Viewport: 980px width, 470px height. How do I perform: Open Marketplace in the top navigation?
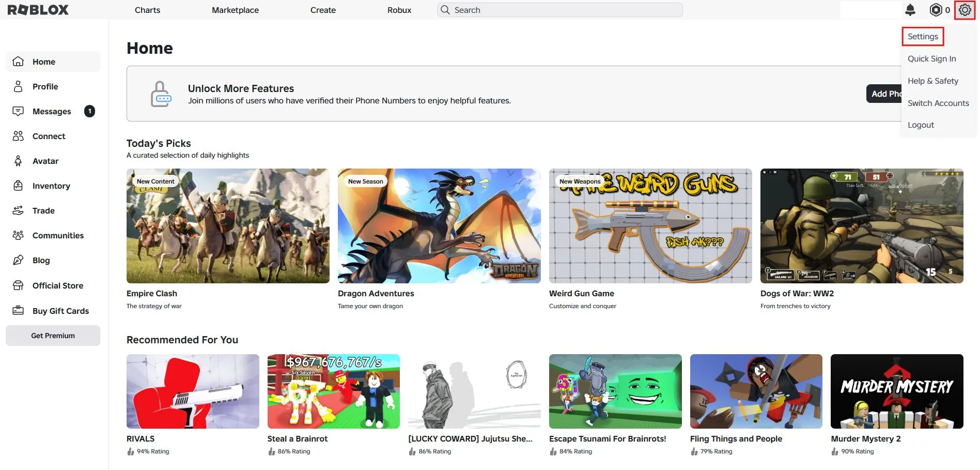click(x=235, y=10)
